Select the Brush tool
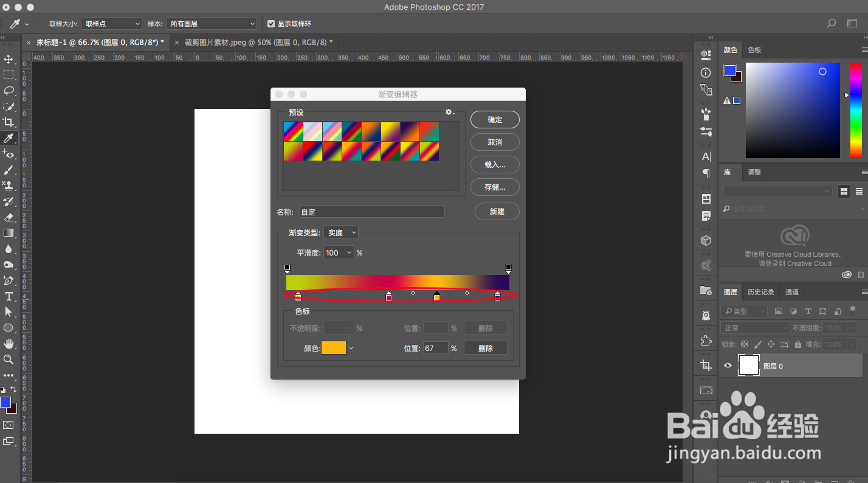 point(9,170)
